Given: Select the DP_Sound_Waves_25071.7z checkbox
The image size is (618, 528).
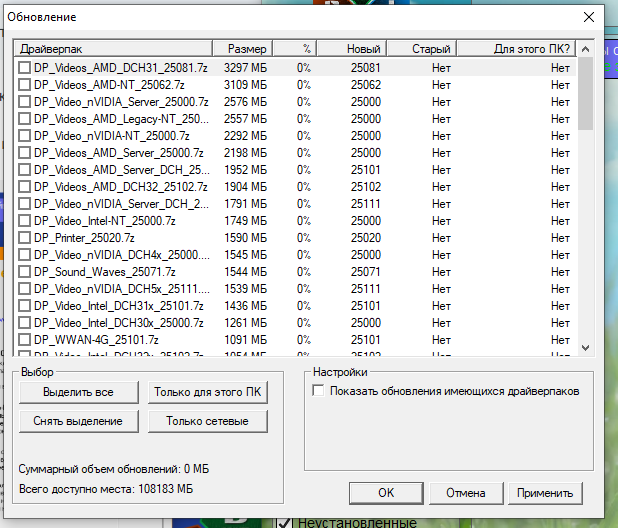Looking at the screenshot, I should (x=24, y=271).
